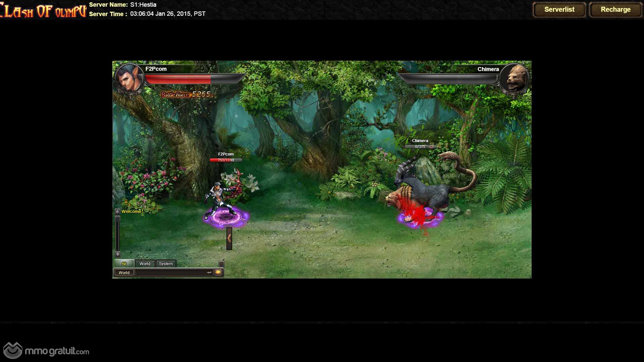The width and height of the screenshot is (644, 362).
Task: Click F2Pcom player portrait
Action: coord(129,79)
